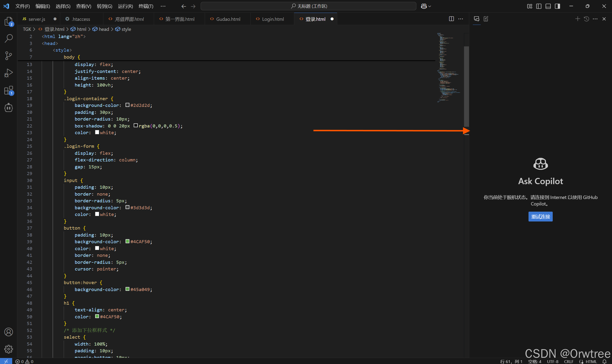Open the editor More Actions ellipsis

click(461, 19)
